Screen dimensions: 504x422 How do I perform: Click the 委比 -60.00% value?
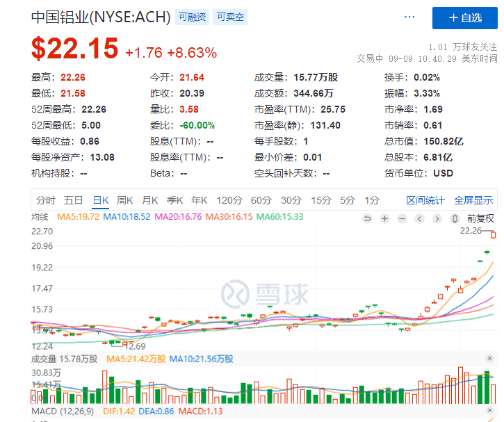[197, 125]
